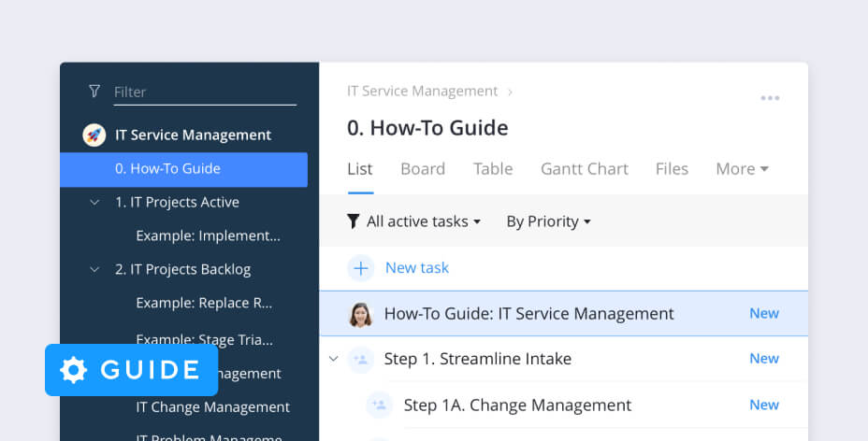This screenshot has width=868, height=441.
Task: Click the filter funnel icon in sidebar
Action: tap(94, 92)
